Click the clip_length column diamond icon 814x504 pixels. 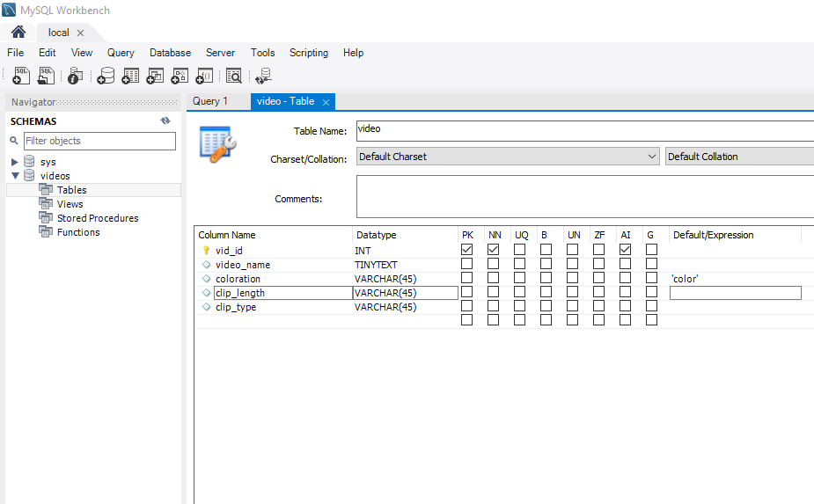[x=206, y=292]
